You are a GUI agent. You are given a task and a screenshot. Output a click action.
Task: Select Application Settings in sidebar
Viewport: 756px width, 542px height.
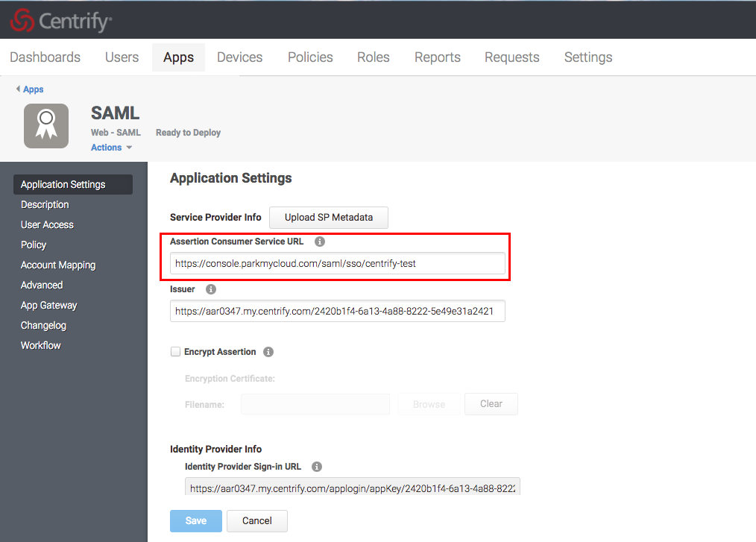coord(73,185)
